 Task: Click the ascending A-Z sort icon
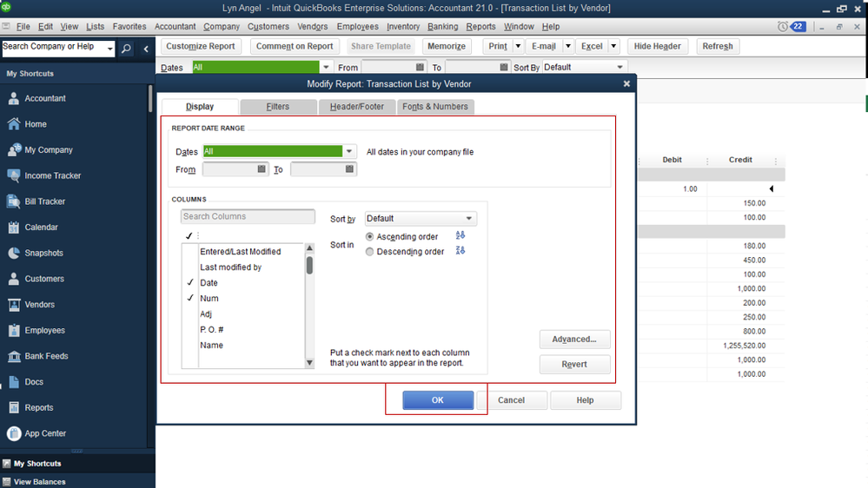click(460, 235)
